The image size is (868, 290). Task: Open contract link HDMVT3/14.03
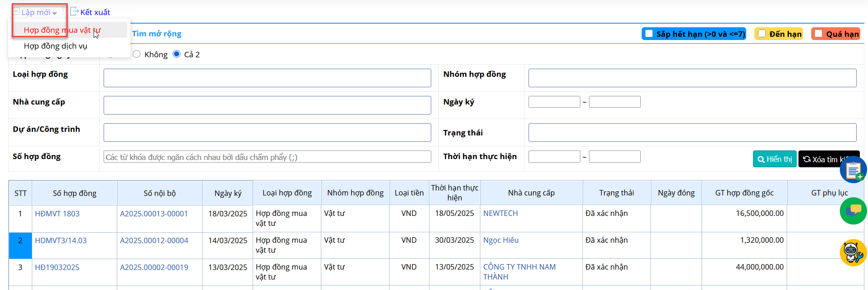[61, 240]
